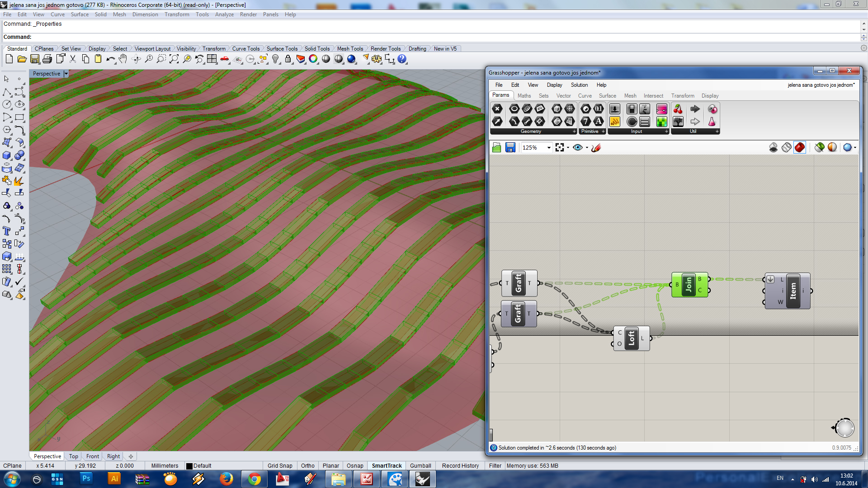Viewport: 868px width, 488px height.
Task: Toggle SmartTrack in status bar
Action: pos(387,466)
